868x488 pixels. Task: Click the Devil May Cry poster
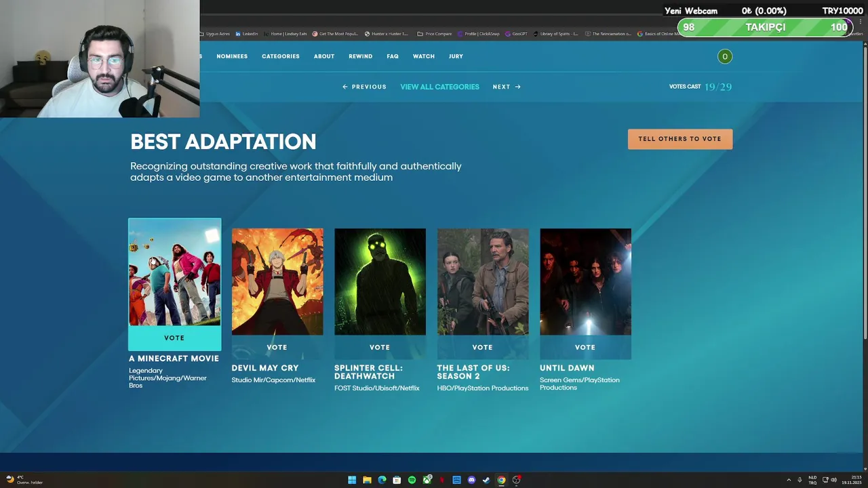tap(277, 281)
